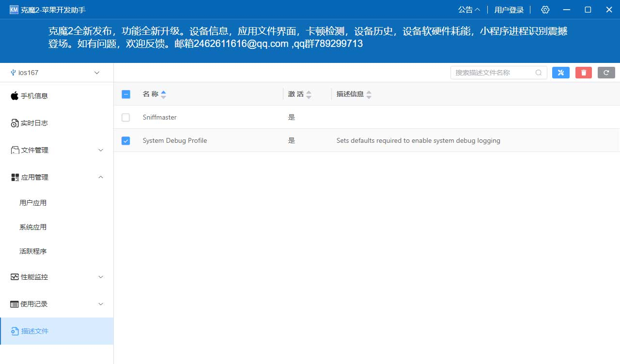Minimize the 克魔2 window
This screenshot has width=620, height=364.
click(566, 10)
